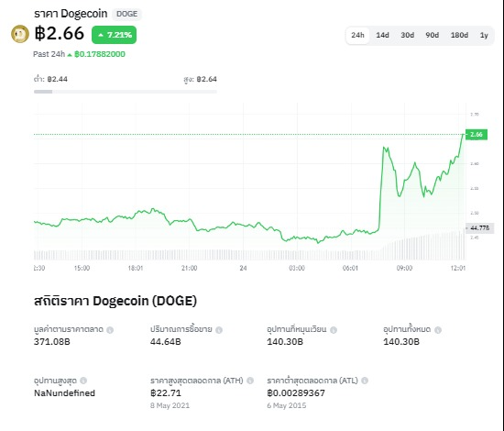Click the 15:00 time axis label

[82, 268]
